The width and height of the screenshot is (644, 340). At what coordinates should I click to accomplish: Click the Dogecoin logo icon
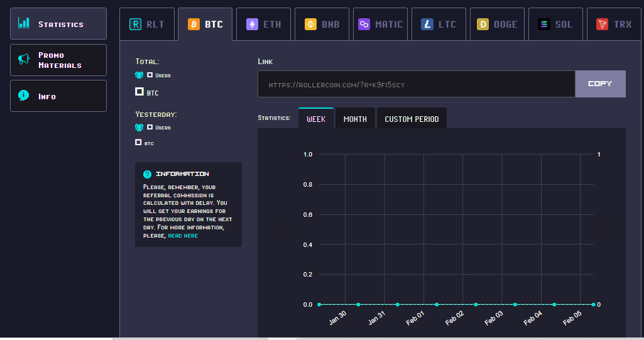483,25
